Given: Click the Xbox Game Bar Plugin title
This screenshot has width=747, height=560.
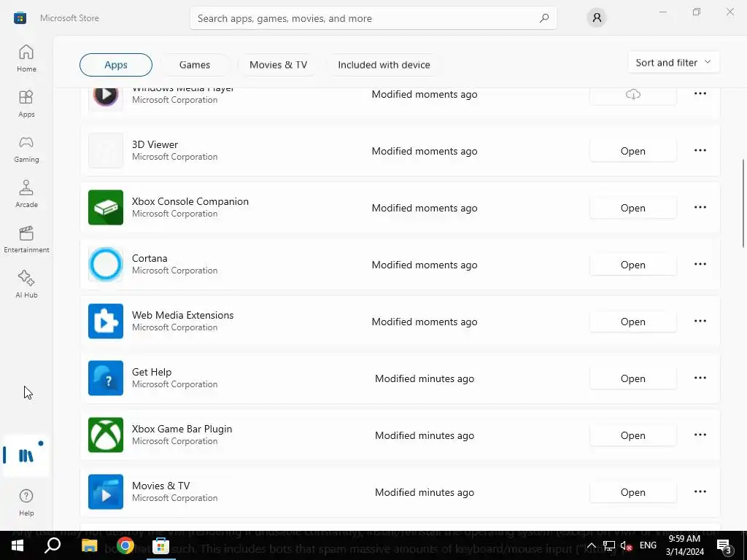Looking at the screenshot, I should 182,429.
